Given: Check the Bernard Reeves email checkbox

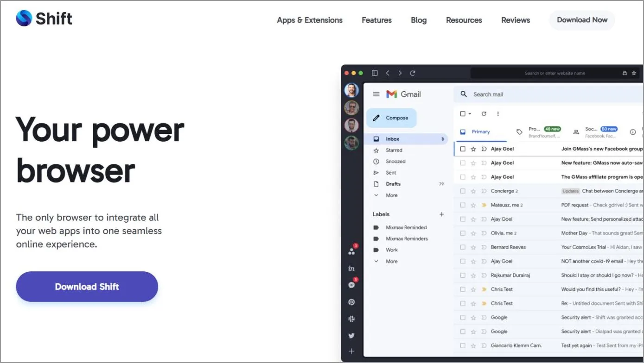Looking at the screenshot, I should click(463, 247).
